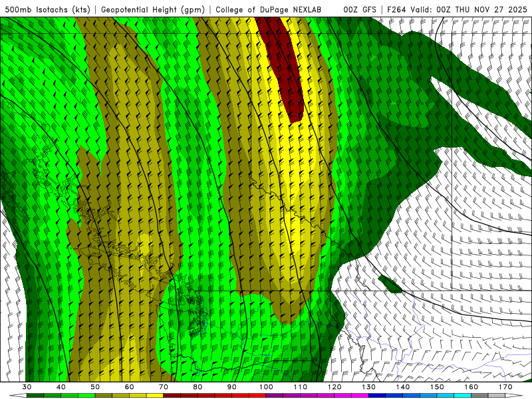Click the 'College of DuPage NEXLAB' label
This screenshot has width=532, height=399.
268,9
